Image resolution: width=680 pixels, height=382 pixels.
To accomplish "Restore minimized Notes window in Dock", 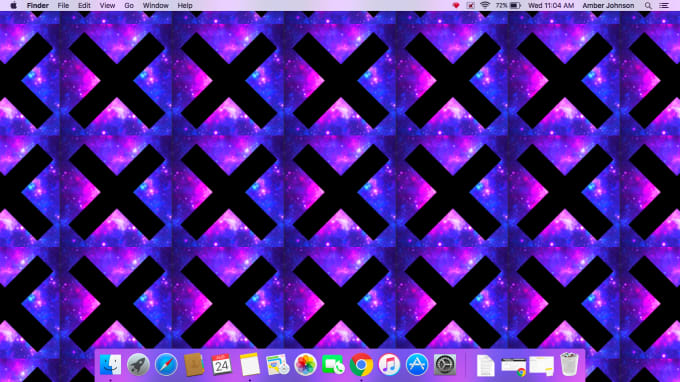I will click(542, 366).
